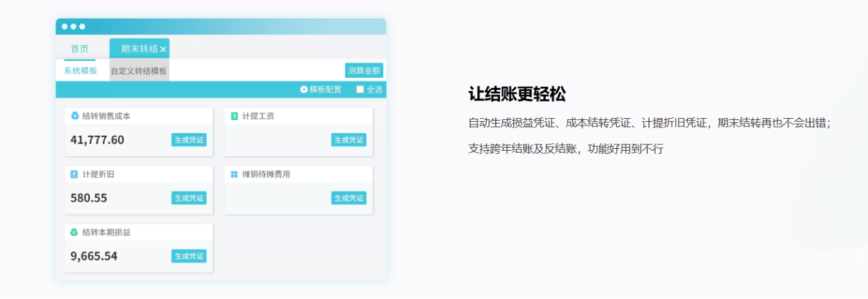The height and width of the screenshot is (299, 868).
Task: Generate voucher for 结转本期损益
Action: 189,256
